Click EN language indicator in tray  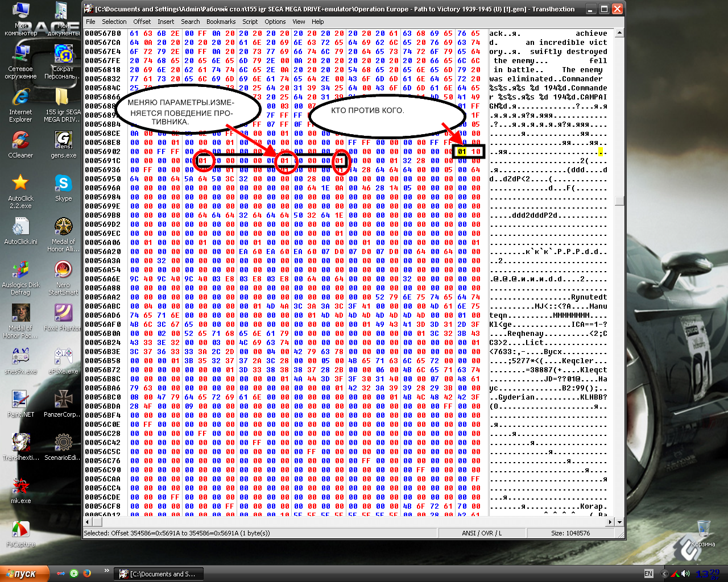click(x=648, y=573)
